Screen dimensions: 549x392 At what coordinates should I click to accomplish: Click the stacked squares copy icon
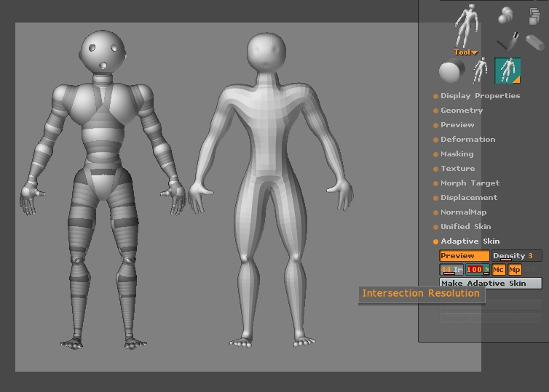(x=534, y=17)
